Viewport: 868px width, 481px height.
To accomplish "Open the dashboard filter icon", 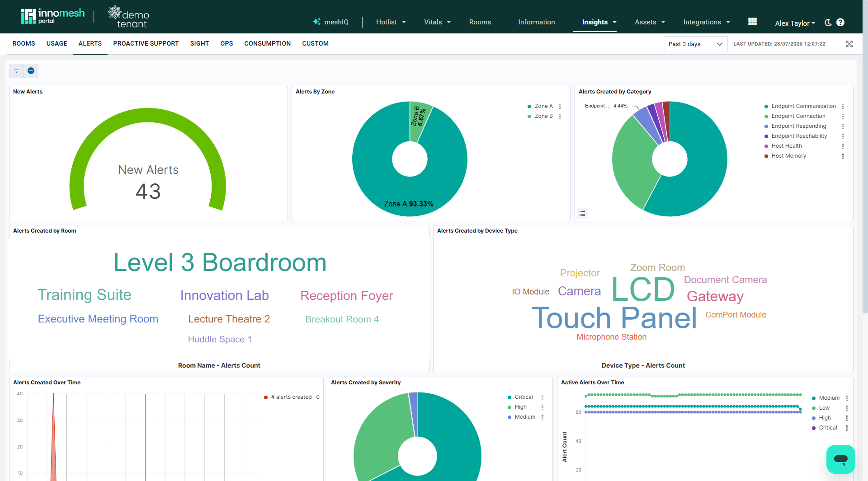I will point(16,71).
